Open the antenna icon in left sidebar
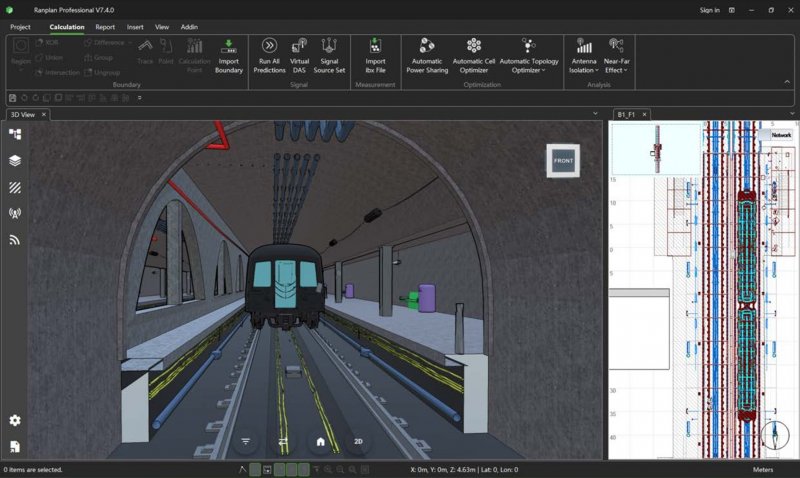Screen dimensions: 800x478 point(15,213)
